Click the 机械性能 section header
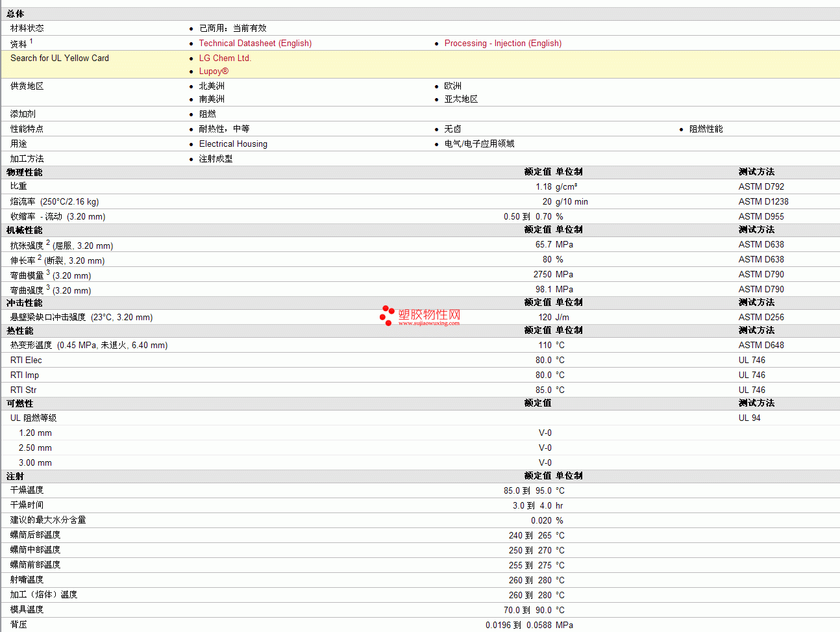Screen dimensions: 840x632 [x=25, y=231]
